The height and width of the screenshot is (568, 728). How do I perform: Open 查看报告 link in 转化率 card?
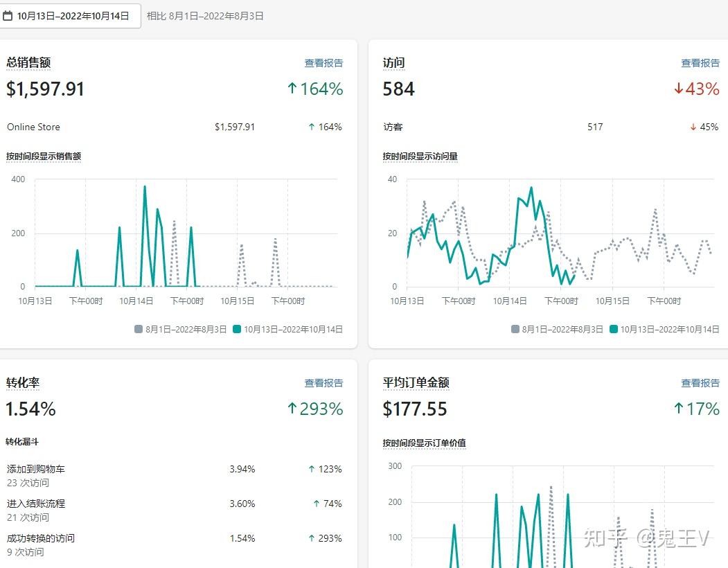(323, 382)
